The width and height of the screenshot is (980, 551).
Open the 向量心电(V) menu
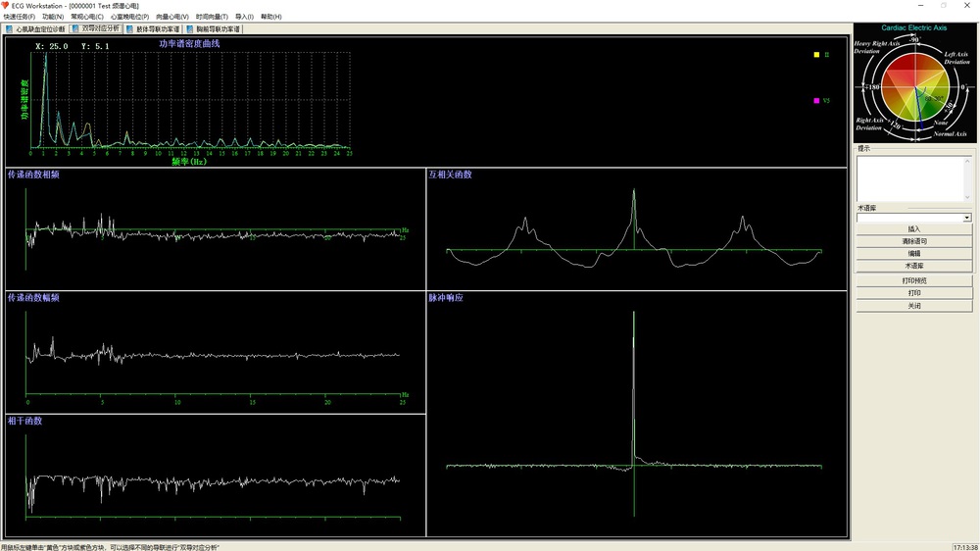(172, 17)
